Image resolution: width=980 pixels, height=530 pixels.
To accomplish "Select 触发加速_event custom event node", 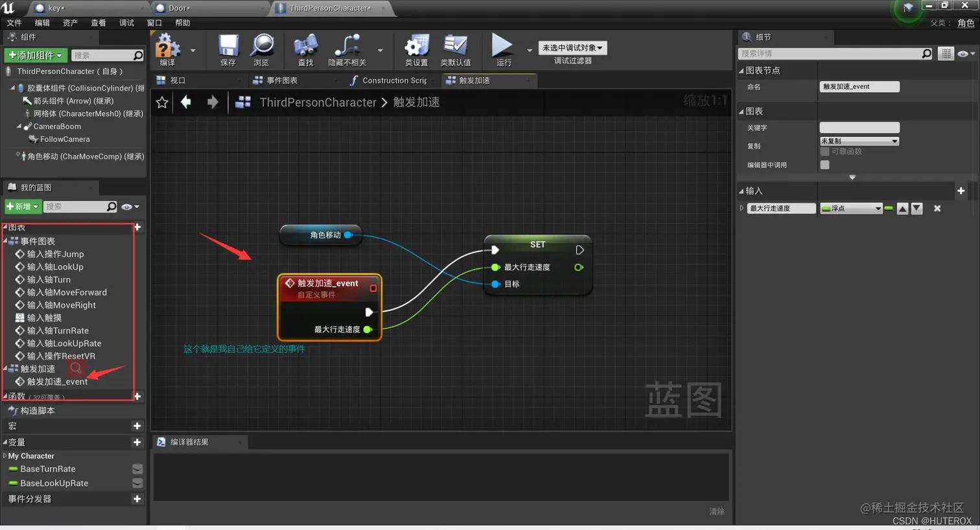I will [329, 307].
